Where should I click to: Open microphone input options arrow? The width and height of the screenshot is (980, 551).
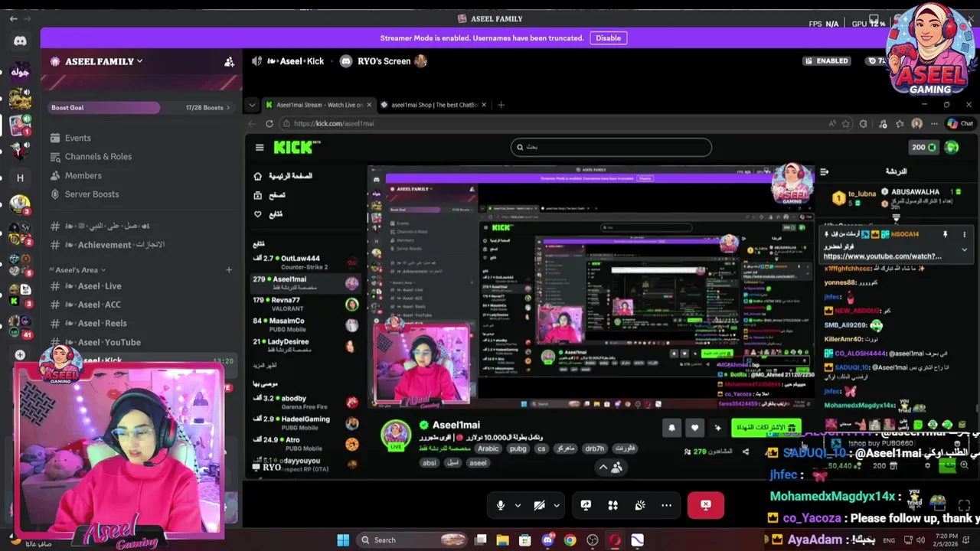coord(518,505)
